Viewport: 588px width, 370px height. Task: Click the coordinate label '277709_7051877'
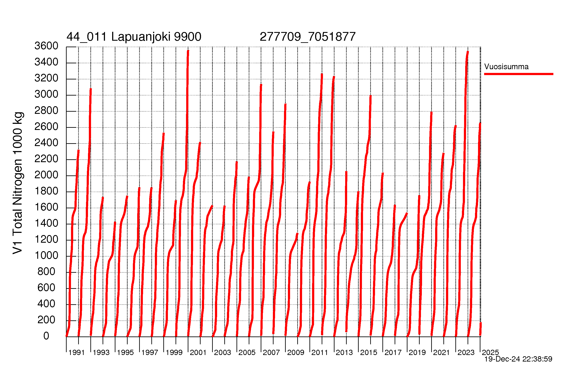tap(308, 37)
